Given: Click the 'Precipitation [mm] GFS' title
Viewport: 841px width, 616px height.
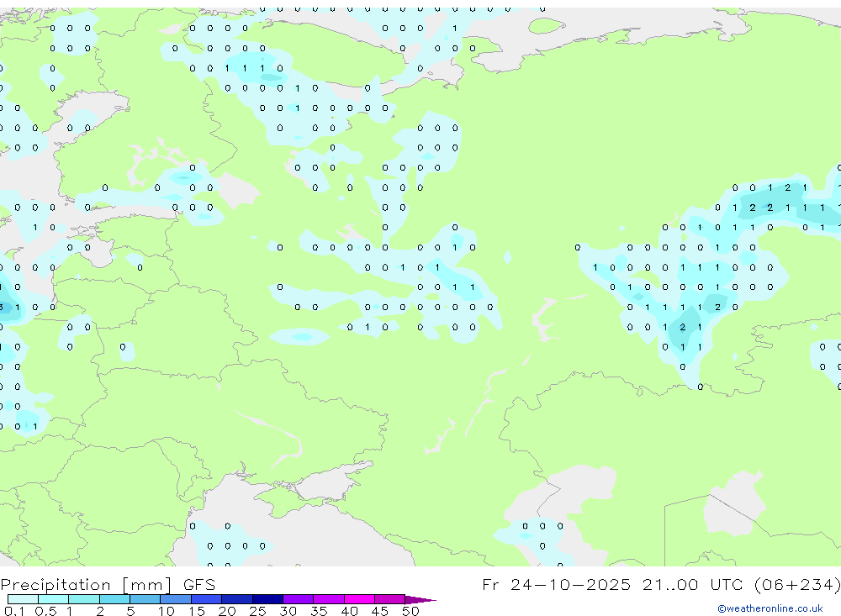Looking at the screenshot, I should pos(108,584).
